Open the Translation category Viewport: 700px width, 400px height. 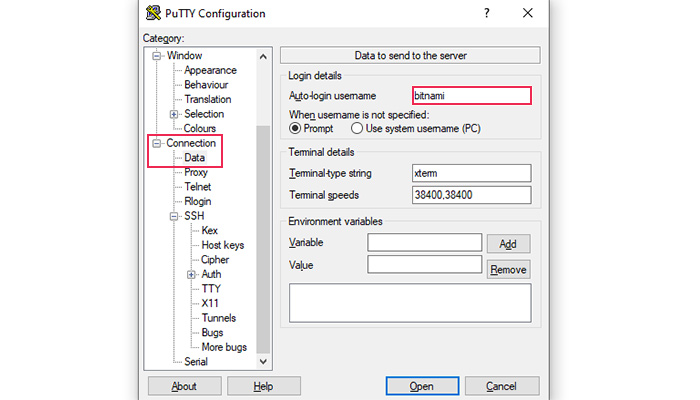(x=208, y=99)
